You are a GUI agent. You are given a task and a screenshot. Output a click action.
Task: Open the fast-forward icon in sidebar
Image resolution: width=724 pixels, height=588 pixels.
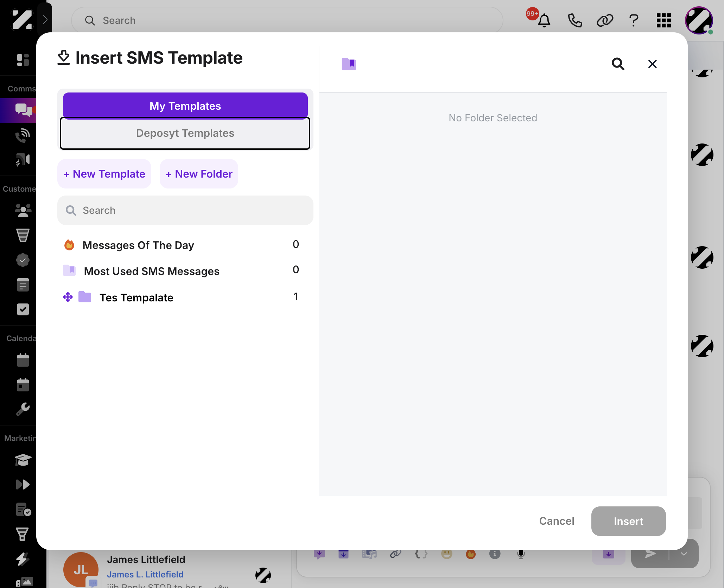(x=23, y=485)
